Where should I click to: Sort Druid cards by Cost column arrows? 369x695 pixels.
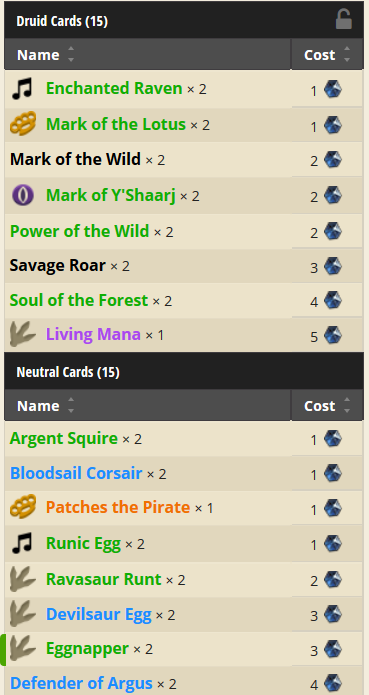[347, 55]
